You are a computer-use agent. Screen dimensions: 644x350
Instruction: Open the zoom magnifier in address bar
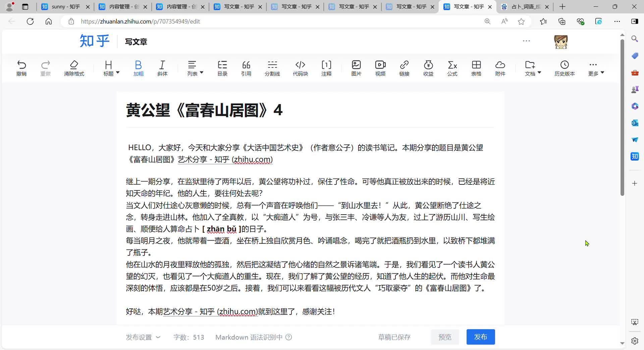click(x=487, y=21)
